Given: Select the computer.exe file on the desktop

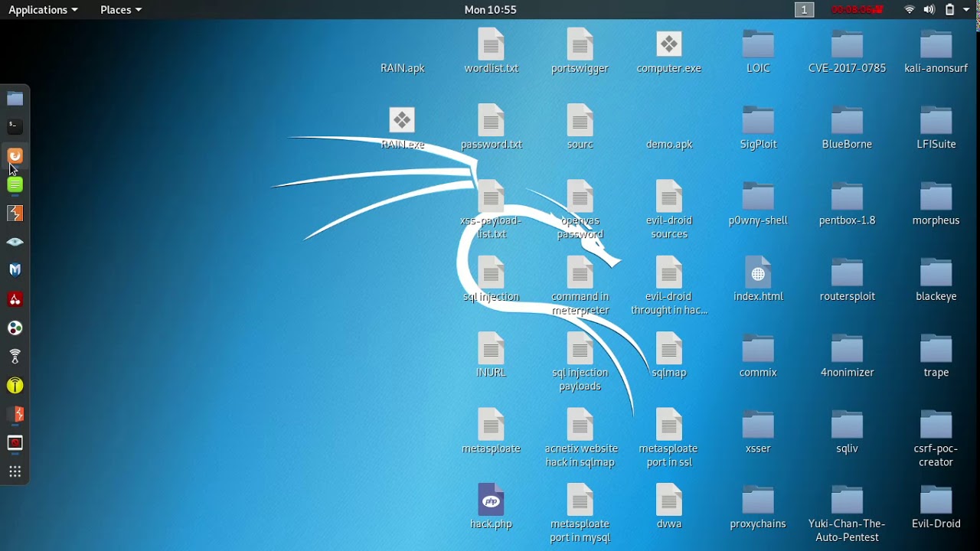Looking at the screenshot, I should pyautogui.click(x=669, y=51).
